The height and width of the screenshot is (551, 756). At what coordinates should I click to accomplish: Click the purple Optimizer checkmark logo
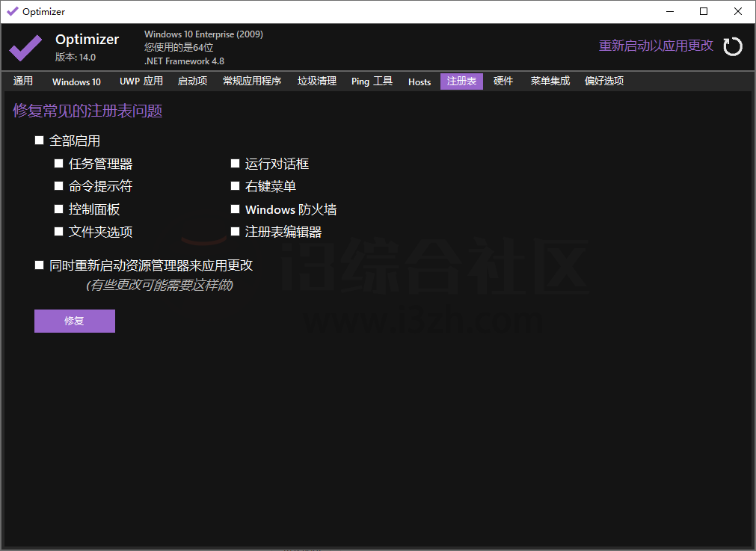coord(25,48)
